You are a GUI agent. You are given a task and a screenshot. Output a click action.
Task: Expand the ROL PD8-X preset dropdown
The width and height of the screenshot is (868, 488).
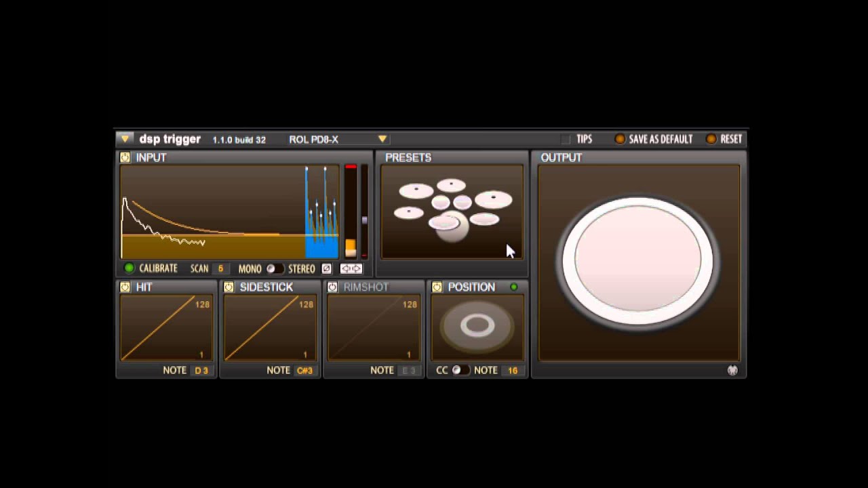click(382, 139)
